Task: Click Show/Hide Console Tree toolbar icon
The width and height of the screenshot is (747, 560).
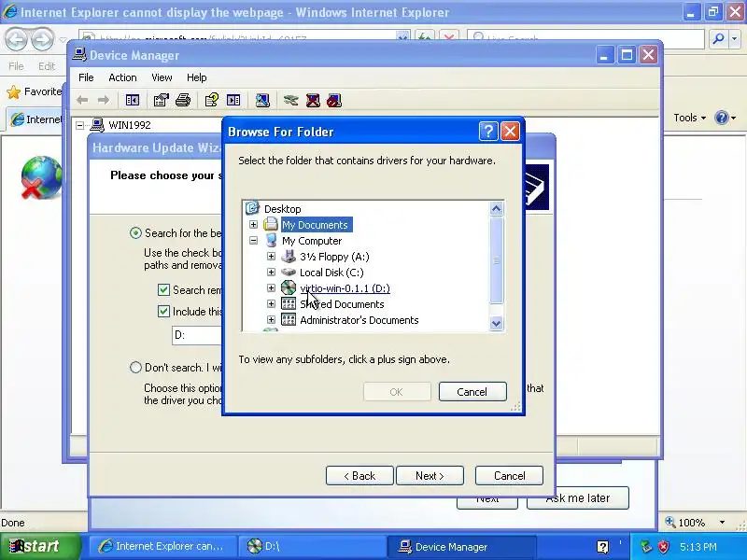Action: coord(132,100)
